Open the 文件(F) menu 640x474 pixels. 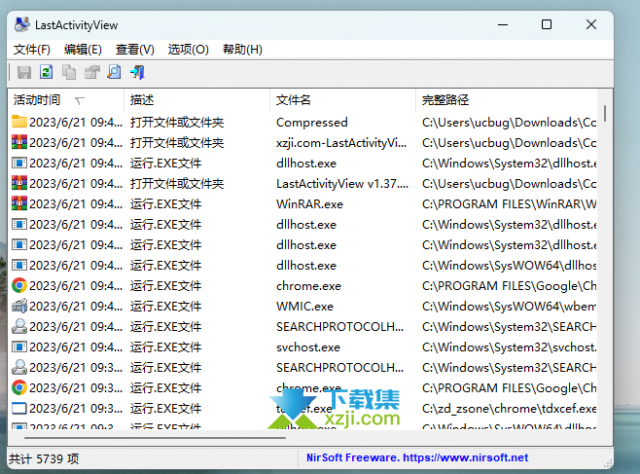(32, 50)
